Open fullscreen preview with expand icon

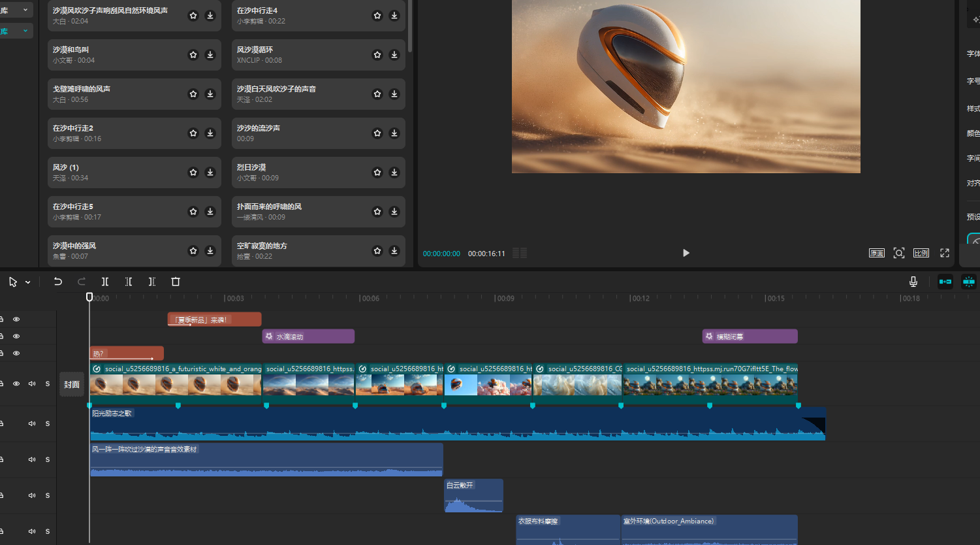click(944, 253)
